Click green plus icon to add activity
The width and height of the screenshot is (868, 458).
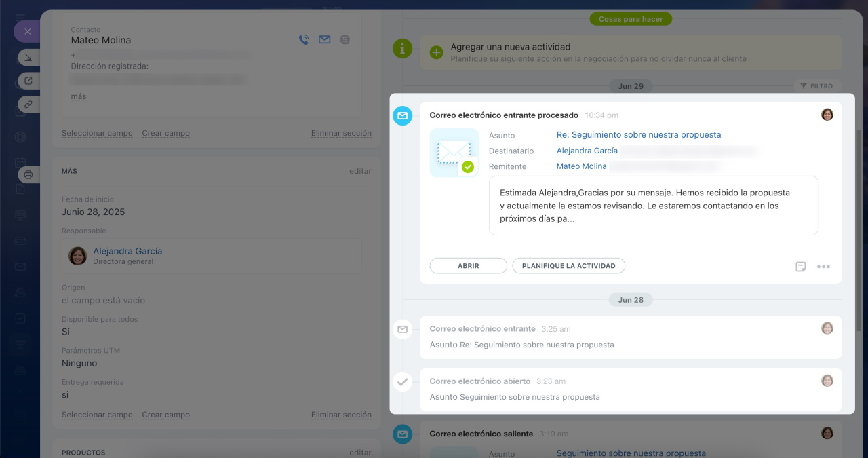pyautogui.click(x=436, y=52)
